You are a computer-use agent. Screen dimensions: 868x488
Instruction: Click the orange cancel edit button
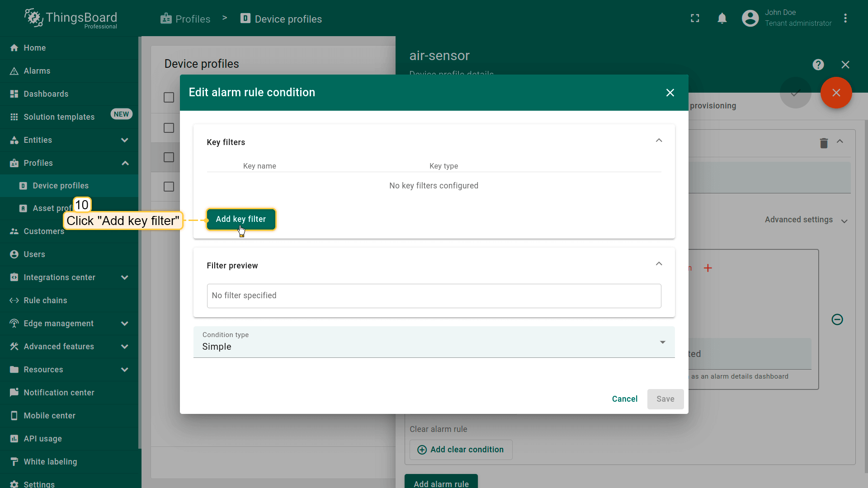click(x=836, y=93)
